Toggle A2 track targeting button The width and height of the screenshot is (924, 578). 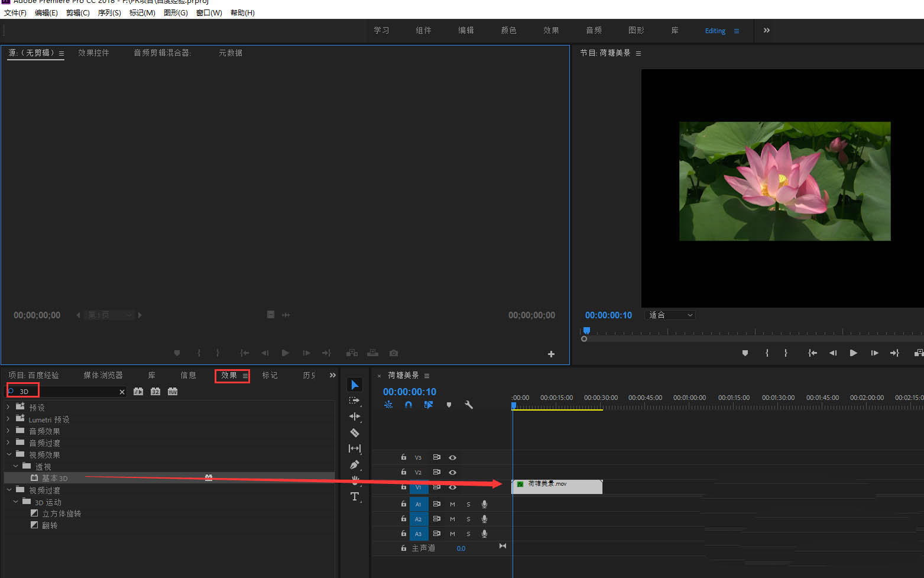point(418,519)
